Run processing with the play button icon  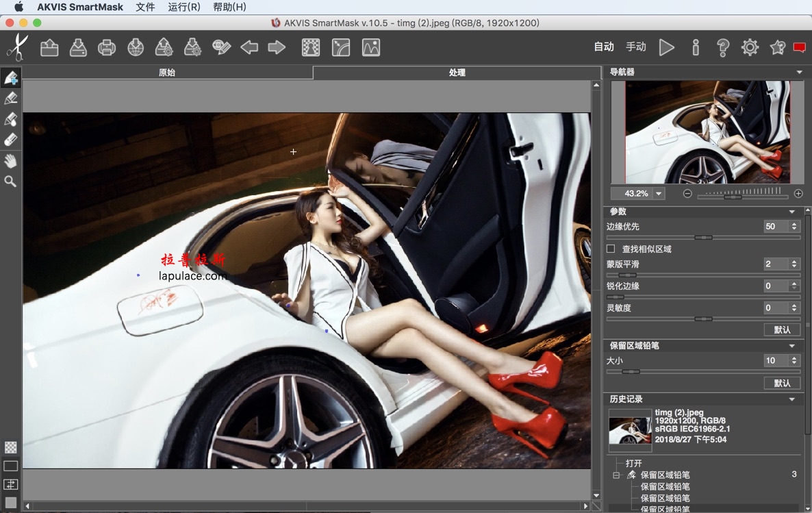(x=667, y=47)
